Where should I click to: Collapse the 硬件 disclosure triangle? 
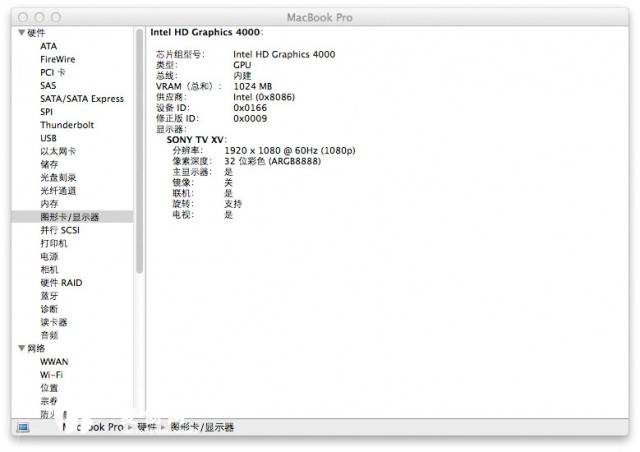tap(21, 33)
